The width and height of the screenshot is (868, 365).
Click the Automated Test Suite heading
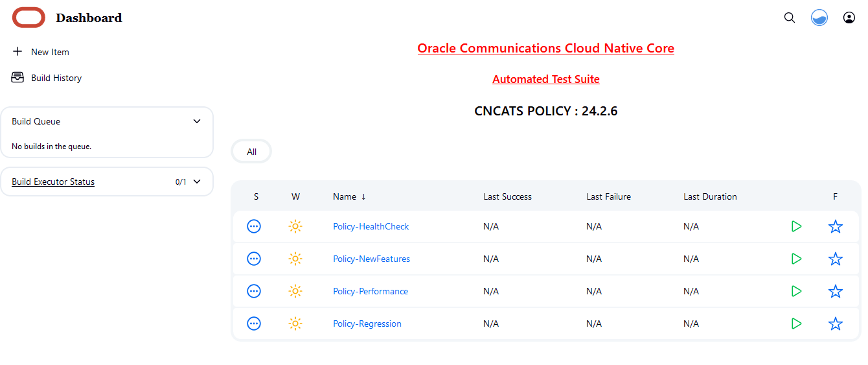[546, 79]
